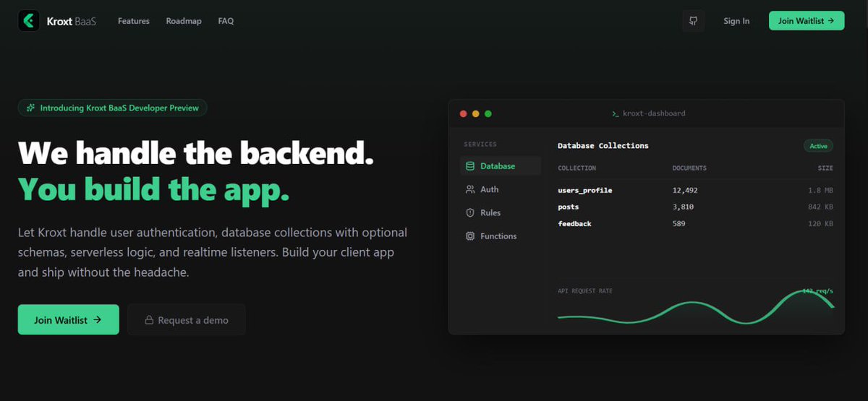Click the yellow window dot in kroxt-dashboard

475,113
